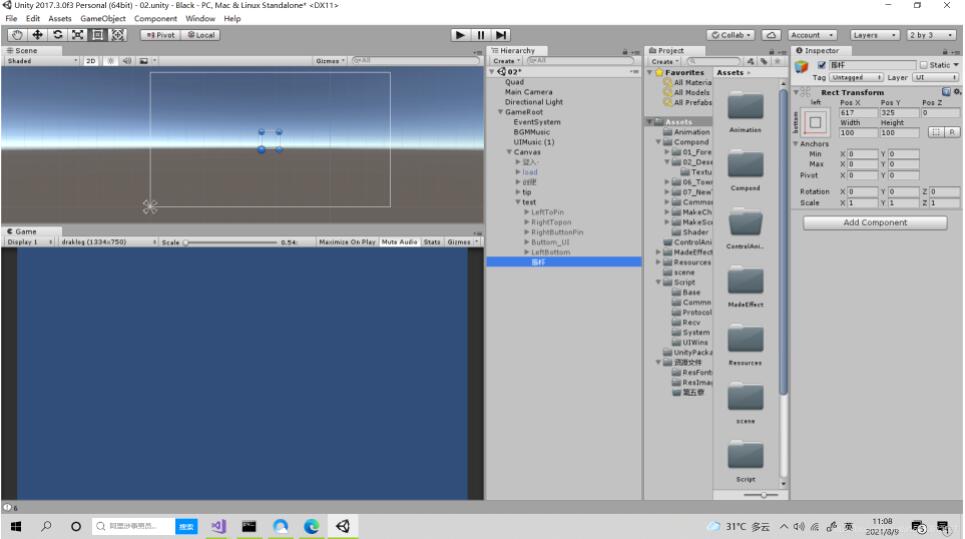Image resolution: width=965 pixels, height=539 pixels.
Task: Toggle the Static checkbox
Action: [x=923, y=65]
